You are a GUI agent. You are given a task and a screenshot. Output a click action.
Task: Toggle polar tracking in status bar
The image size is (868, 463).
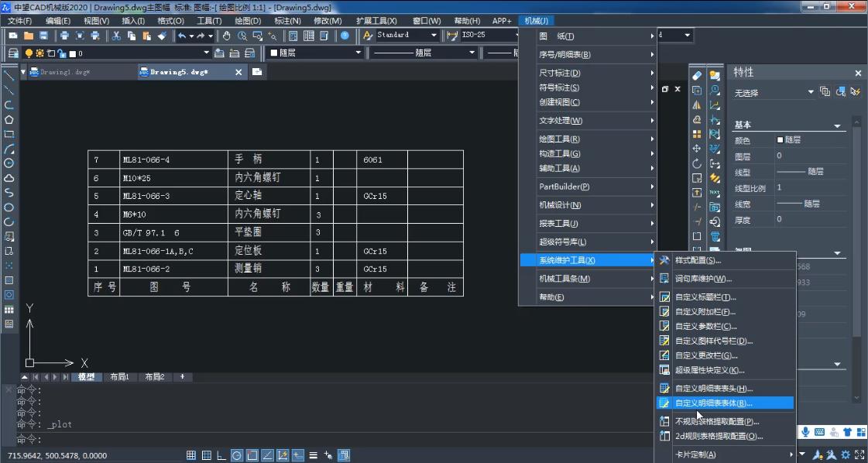point(237,455)
